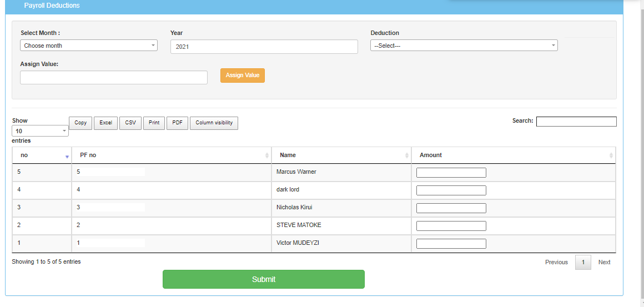Screen dimensions: 644x307
Task: Open Column visibility options
Action: pyautogui.click(x=214, y=123)
